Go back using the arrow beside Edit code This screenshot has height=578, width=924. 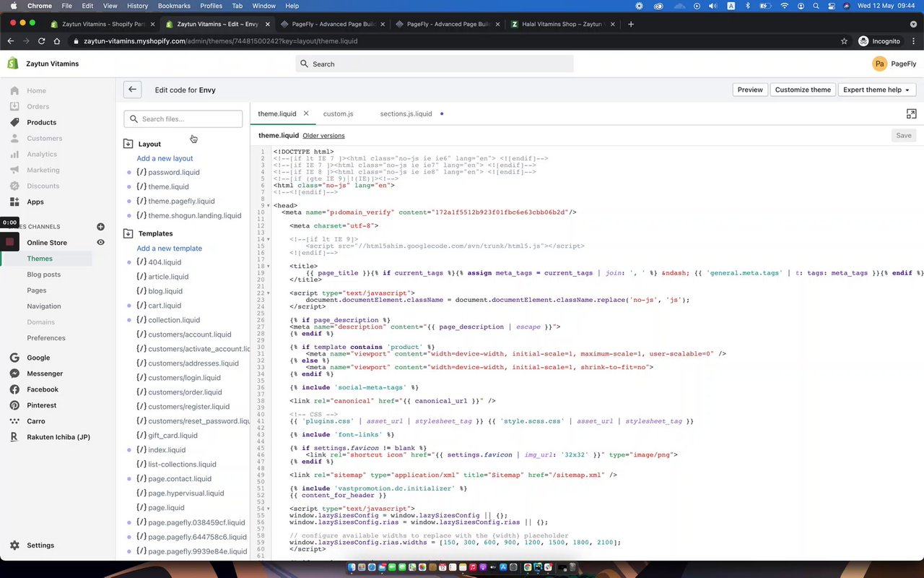point(132,90)
